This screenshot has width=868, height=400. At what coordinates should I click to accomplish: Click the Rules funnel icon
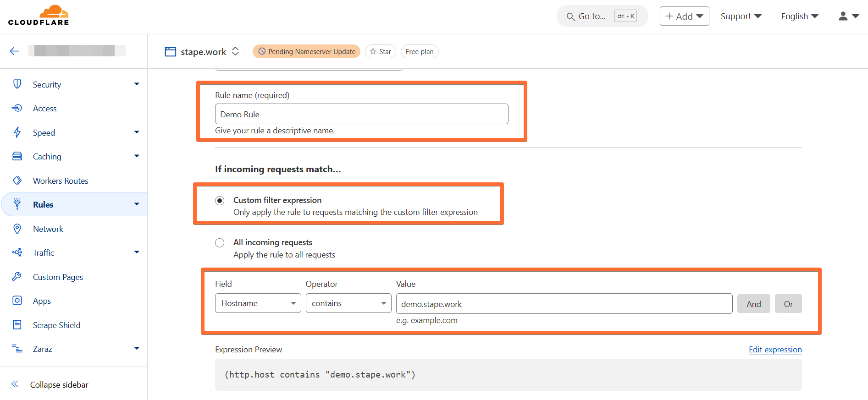click(x=17, y=204)
